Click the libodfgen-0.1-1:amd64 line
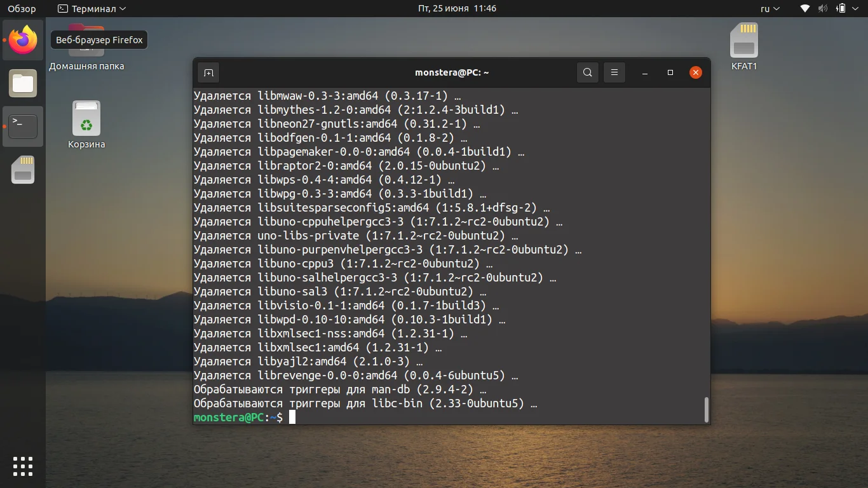Screen dimensions: 868x488 coord(330,138)
